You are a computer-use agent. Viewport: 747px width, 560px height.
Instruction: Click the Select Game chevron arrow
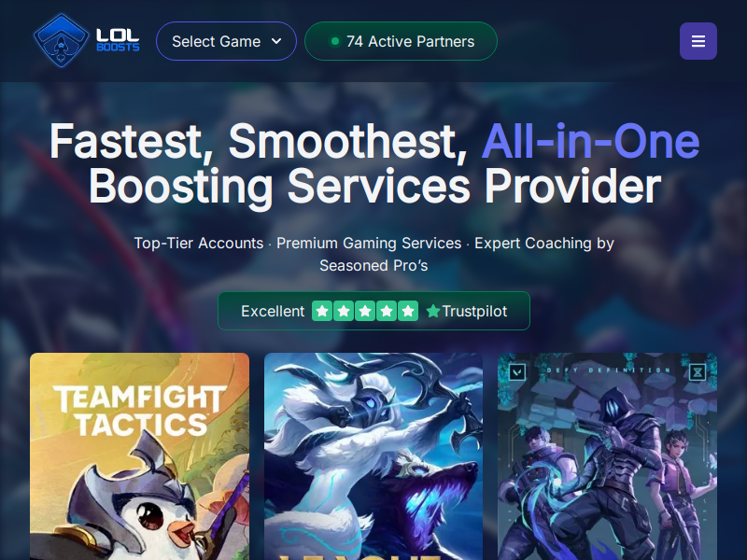(x=276, y=41)
